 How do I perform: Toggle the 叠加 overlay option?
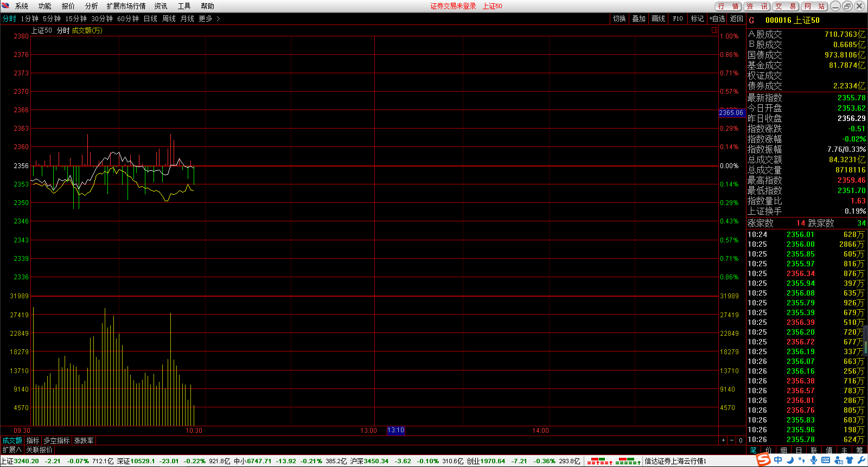639,18
